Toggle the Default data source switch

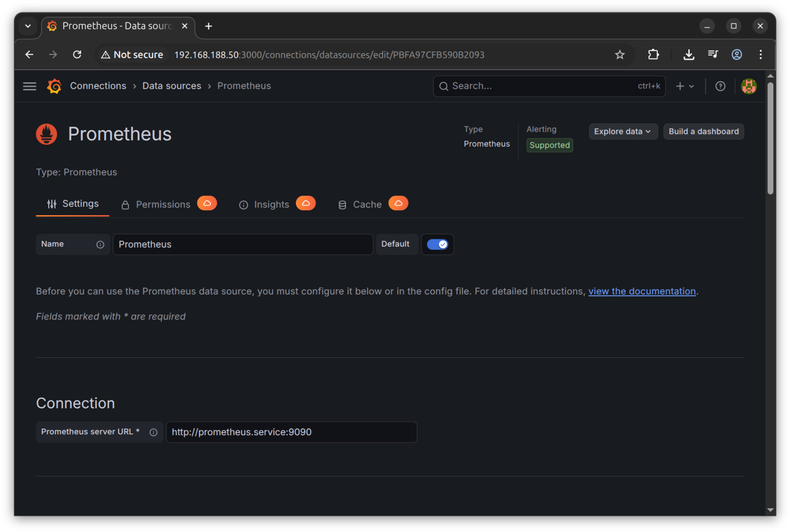[x=438, y=244]
